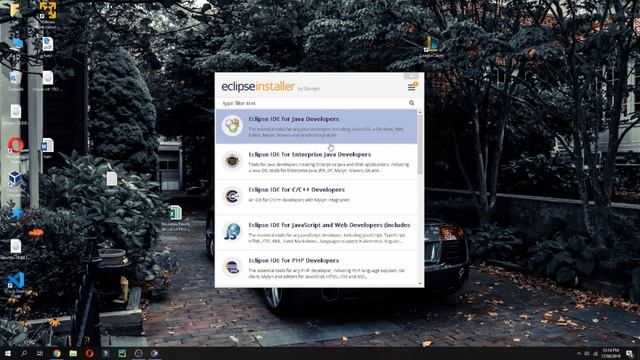This screenshot has height=360, width=640.
Task: Open the Windows Start menu
Action: 8,353
